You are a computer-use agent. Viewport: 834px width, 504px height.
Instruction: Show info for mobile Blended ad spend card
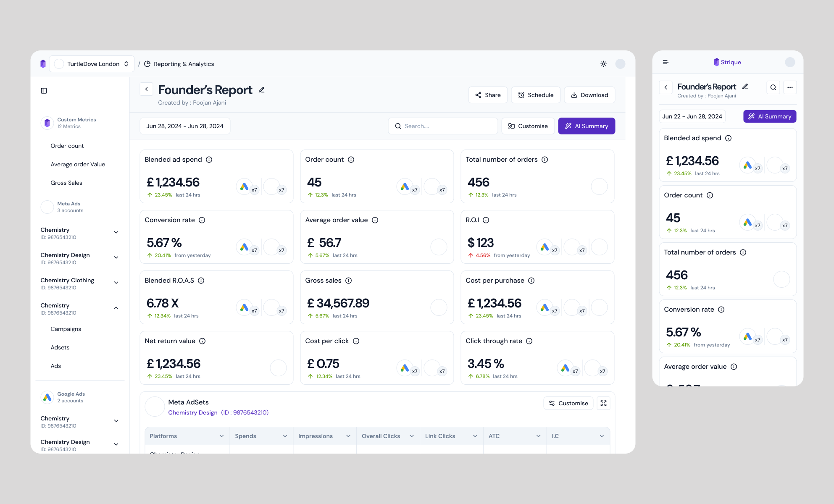pyautogui.click(x=729, y=138)
